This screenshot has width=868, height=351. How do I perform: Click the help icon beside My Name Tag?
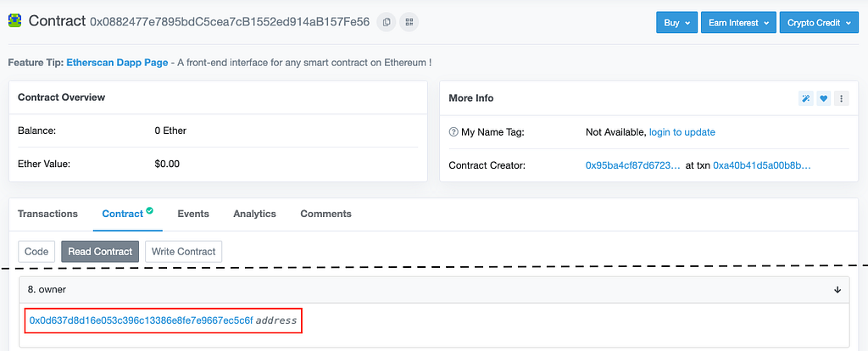coord(453,132)
